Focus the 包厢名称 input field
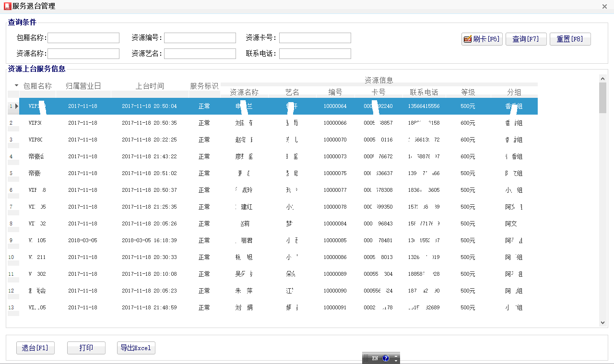 point(83,38)
